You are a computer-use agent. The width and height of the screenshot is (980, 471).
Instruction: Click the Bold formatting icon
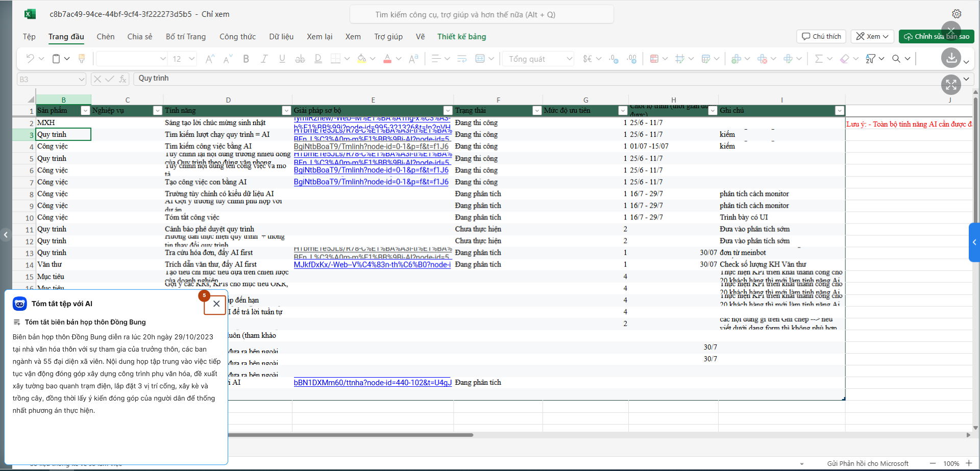coord(246,59)
